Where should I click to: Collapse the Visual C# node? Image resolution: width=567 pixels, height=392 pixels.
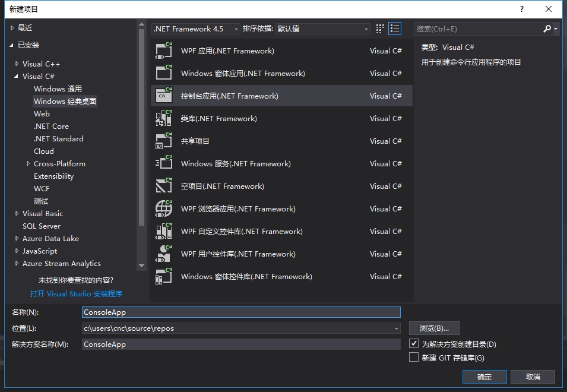click(16, 76)
